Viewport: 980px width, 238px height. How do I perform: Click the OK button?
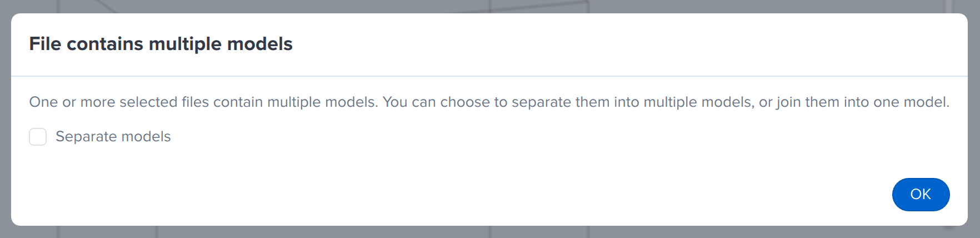[921, 195]
